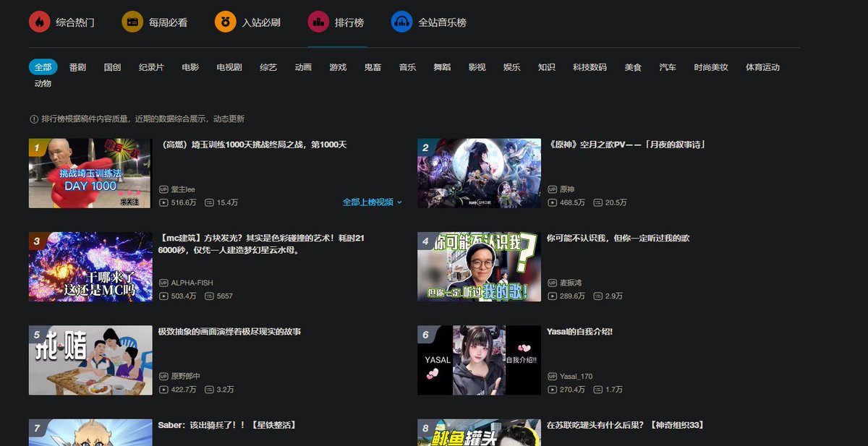
Task: Open video title 《原神》空月之歌PV
Action: tap(626, 145)
